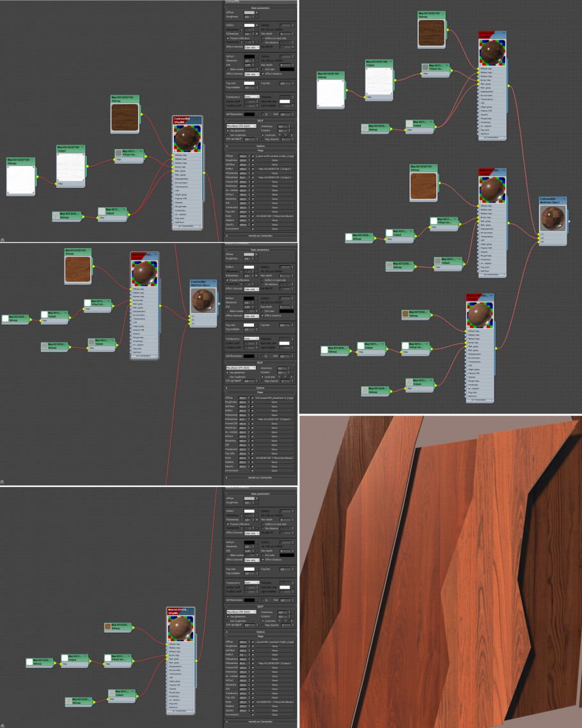Screen dimensions: 582x728
Task: Select topmost VRayMtl sphere preview in right view
Action: click(x=492, y=52)
